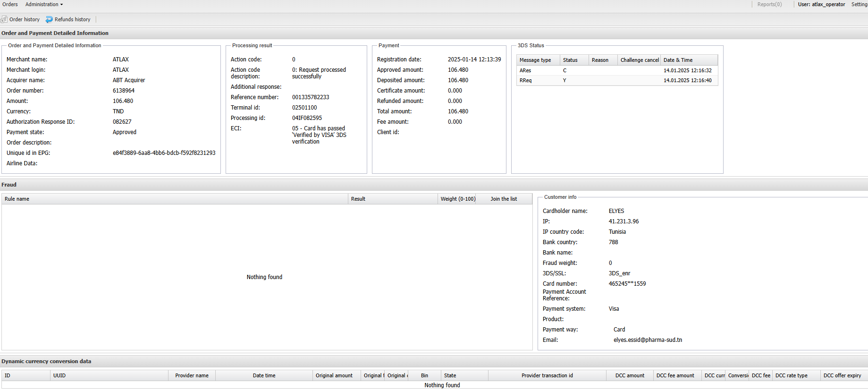Click the Challenge cancel column header
The height and width of the screenshot is (391, 868).
(x=639, y=60)
